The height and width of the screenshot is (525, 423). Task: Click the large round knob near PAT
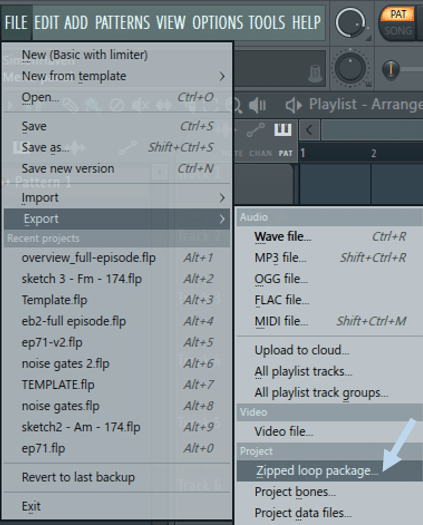(x=350, y=23)
